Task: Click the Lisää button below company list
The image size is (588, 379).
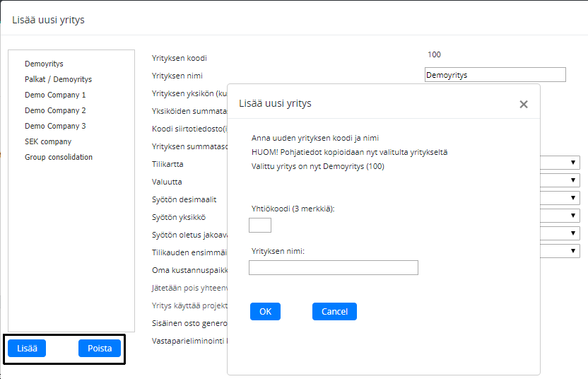Action: coord(27,348)
